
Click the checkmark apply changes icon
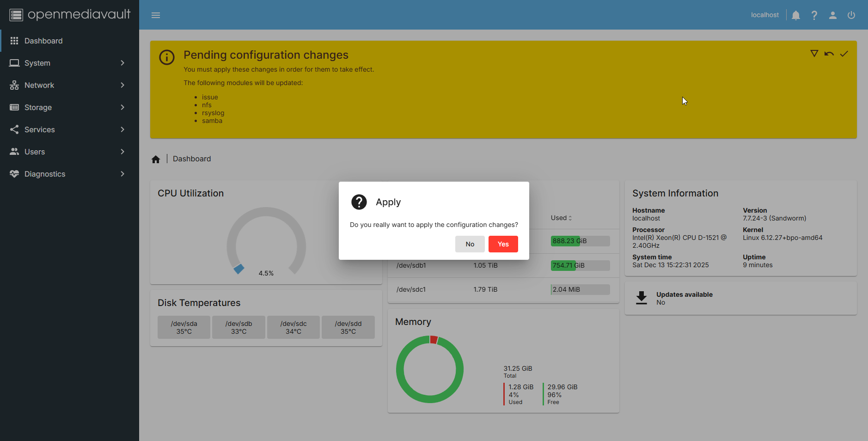click(x=844, y=54)
